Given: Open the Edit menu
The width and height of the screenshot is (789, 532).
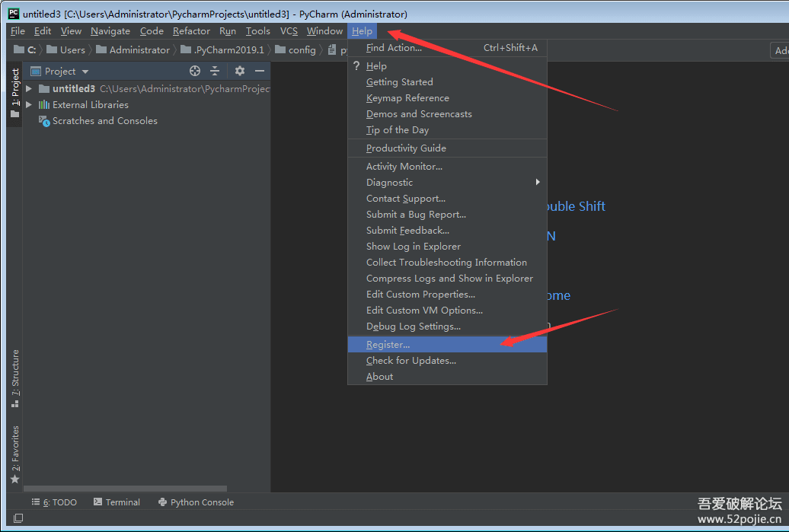Looking at the screenshot, I should pos(43,31).
